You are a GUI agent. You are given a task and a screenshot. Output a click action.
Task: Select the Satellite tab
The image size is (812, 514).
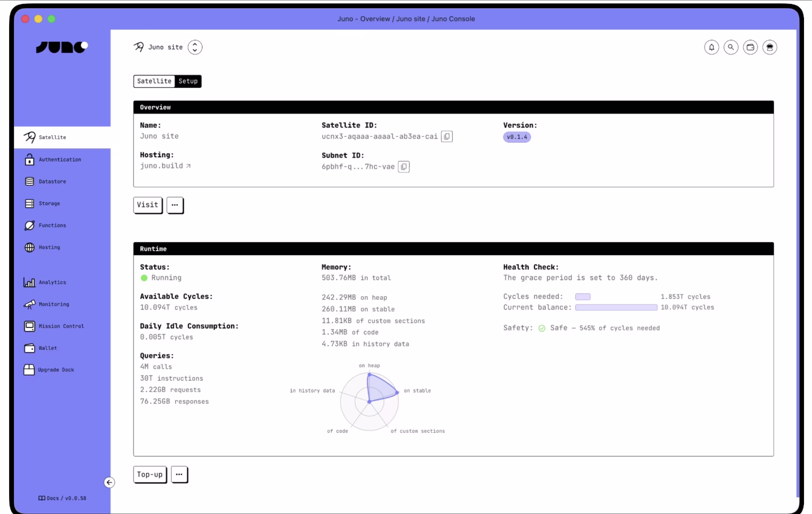(x=154, y=81)
